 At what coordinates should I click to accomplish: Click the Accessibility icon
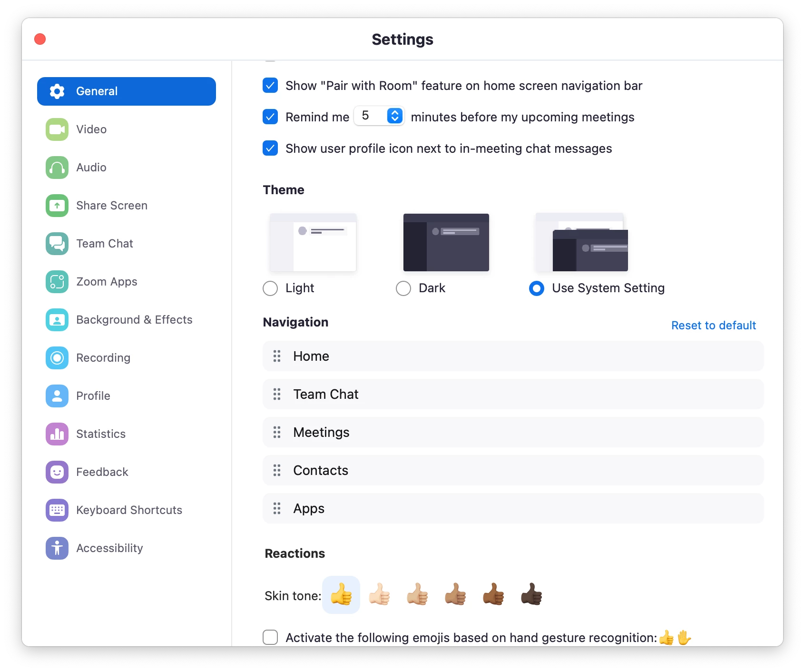(57, 548)
